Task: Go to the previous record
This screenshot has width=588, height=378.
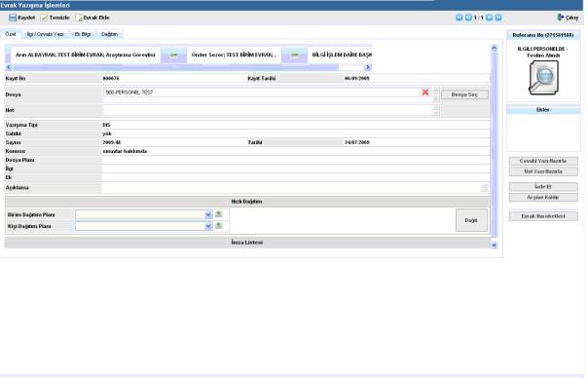Action: point(468,18)
